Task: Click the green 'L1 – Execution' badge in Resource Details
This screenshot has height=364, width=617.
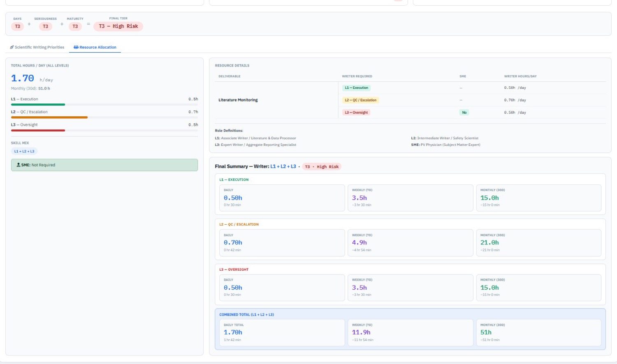Action: [357, 88]
